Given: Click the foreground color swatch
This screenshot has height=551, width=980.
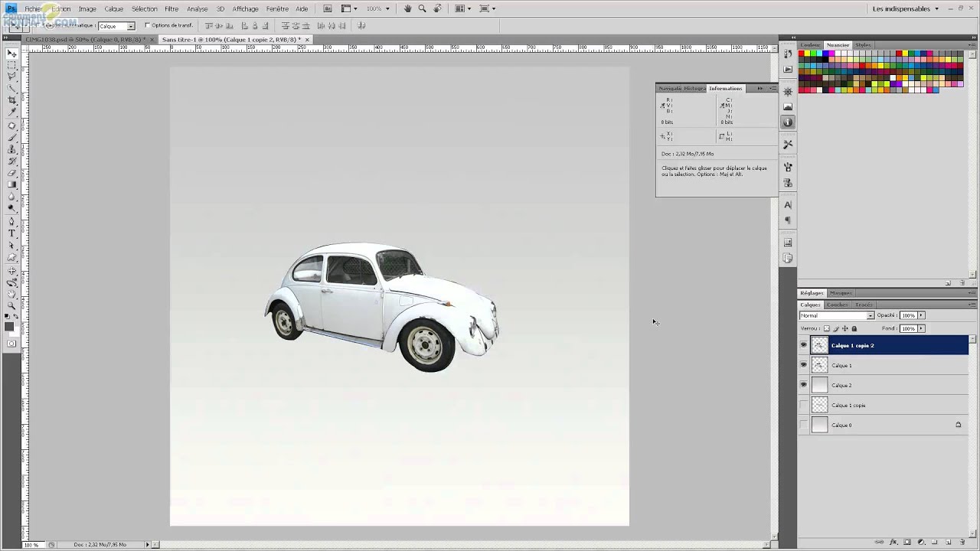Looking at the screenshot, I should 9,327.
